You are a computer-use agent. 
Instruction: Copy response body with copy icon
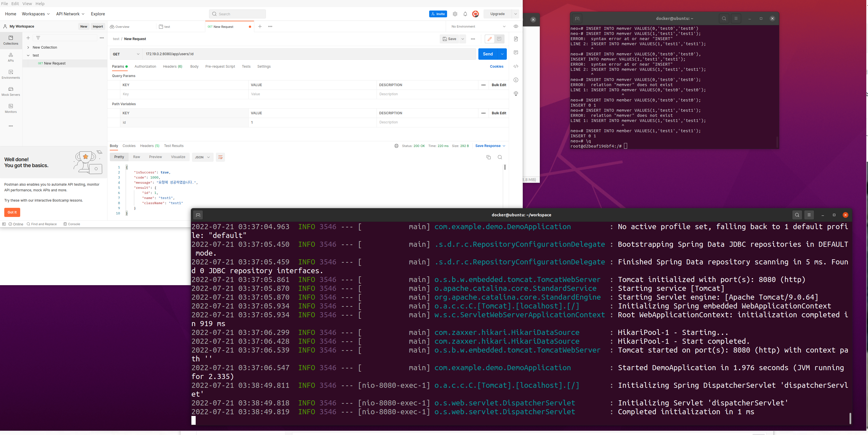pyautogui.click(x=488, y=157)
